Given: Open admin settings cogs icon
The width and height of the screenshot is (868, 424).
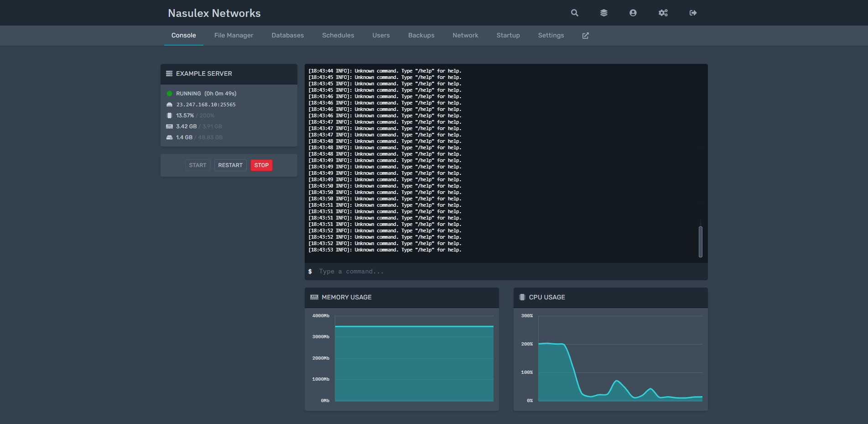Looking at the screenshot, I should [x=663, y=13].
